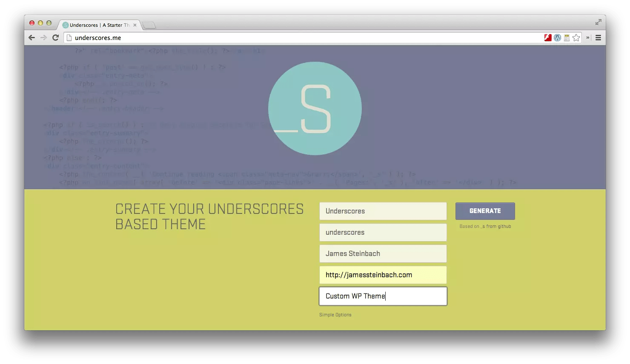Zoom the window with green button
630x364 pixels.
[49, 23]
